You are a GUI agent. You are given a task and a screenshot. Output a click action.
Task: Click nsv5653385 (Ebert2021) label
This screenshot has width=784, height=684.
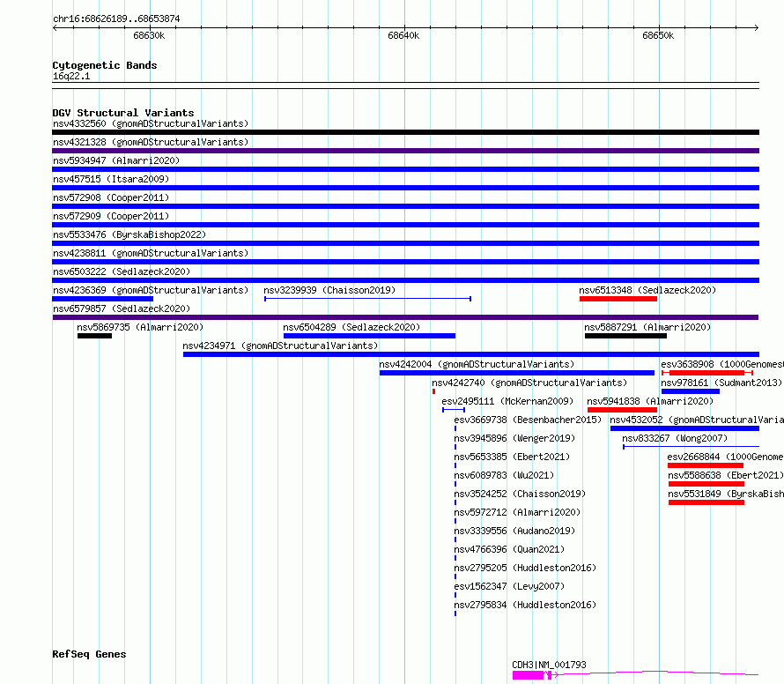pyautogui.click(x=512, y=457)
